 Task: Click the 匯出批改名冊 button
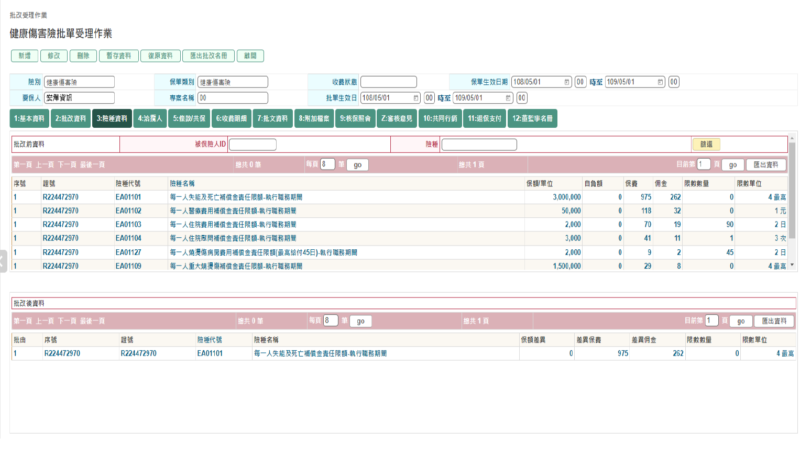pos(209,56)
